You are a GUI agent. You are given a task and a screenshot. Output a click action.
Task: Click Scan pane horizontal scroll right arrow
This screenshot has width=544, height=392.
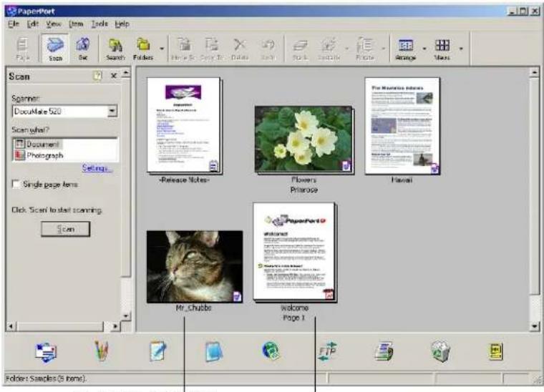tap(115, 326)
